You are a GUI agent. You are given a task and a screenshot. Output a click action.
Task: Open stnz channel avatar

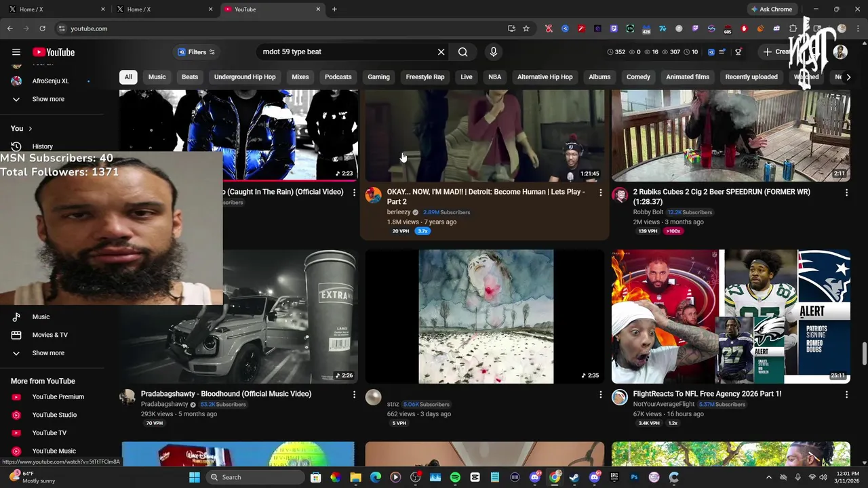tap(373, 397)
